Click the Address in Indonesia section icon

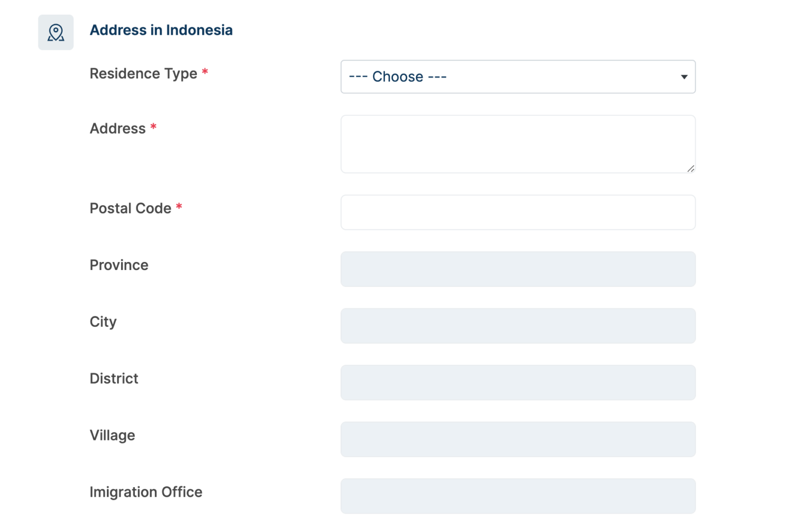(55, 32)
